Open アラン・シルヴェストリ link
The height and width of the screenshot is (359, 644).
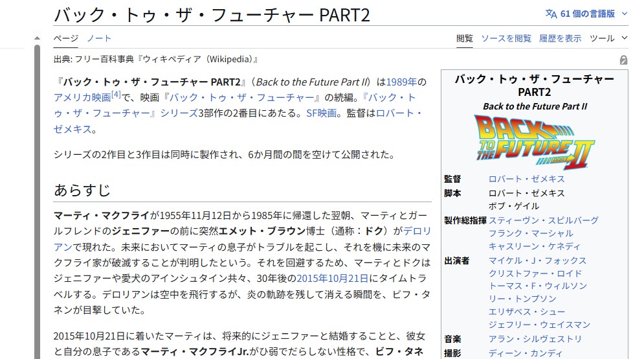point(535,339)
